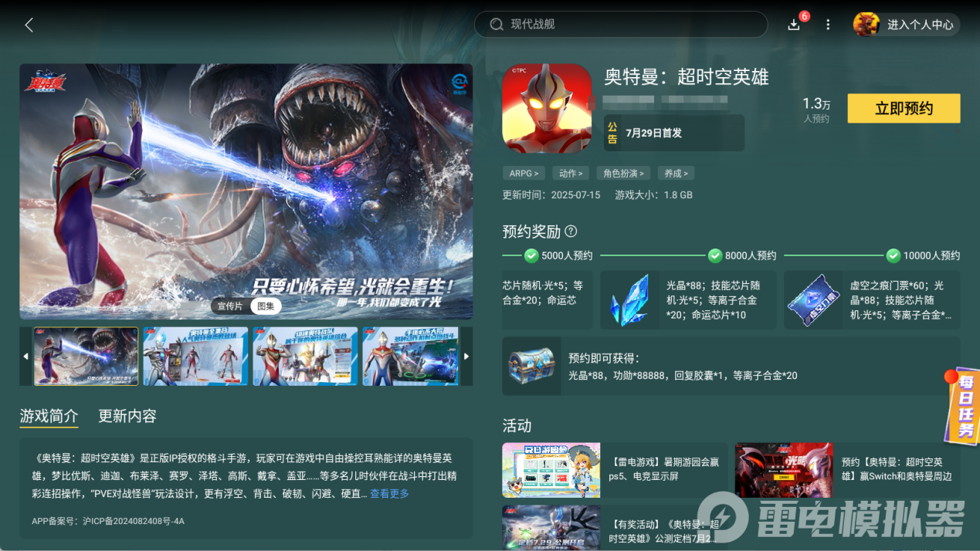Click the Ultraman game app icon
The height and width of the screenshot is (551, 980).
coord(547,108)
